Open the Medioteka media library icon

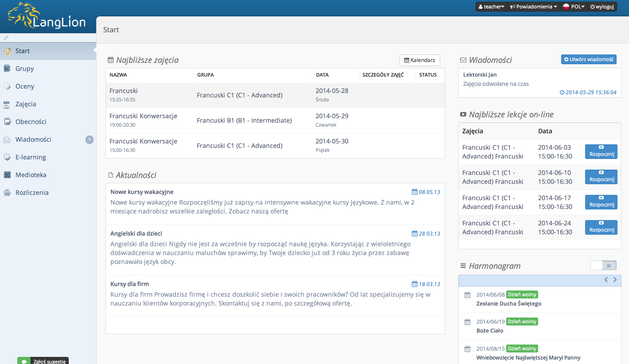pos(7,175)
